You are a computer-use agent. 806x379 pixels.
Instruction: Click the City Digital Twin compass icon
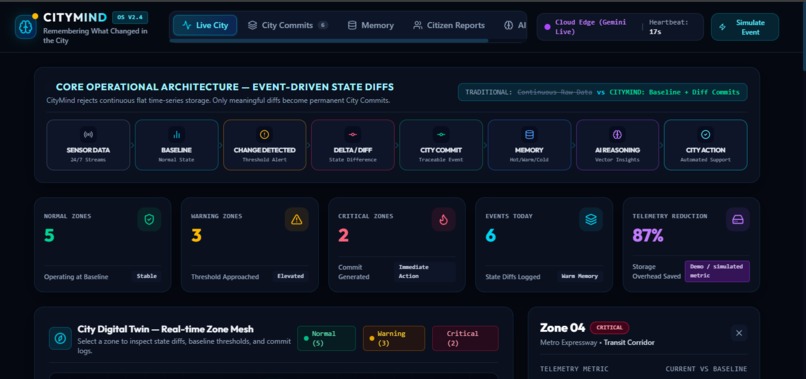60,338
